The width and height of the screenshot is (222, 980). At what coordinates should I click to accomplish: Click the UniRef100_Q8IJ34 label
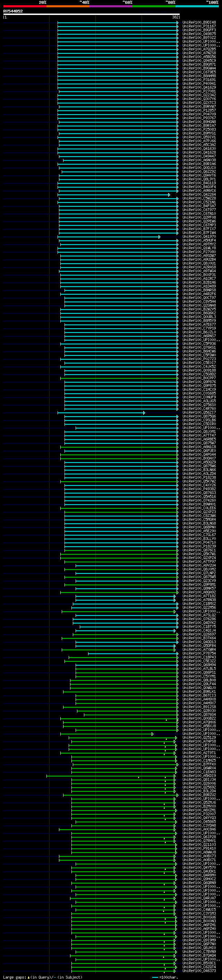[199, 779]
